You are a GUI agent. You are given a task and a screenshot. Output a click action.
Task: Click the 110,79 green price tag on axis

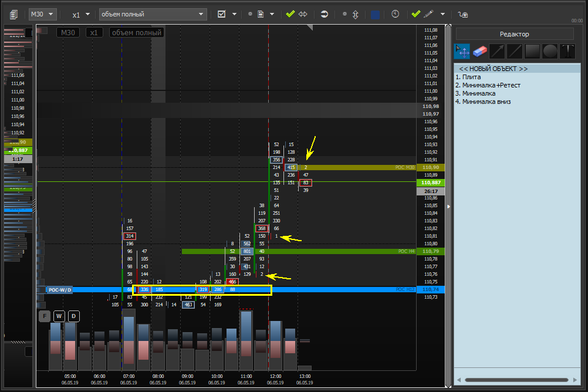coord(431,251)
